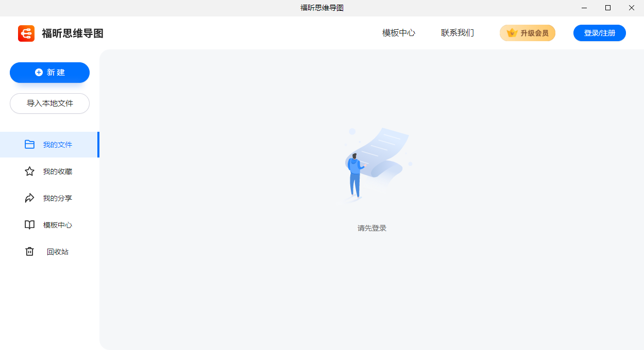Click the Foxit mind map logo icon
This screenshot has height=350, width=644.
coord(26,33)
